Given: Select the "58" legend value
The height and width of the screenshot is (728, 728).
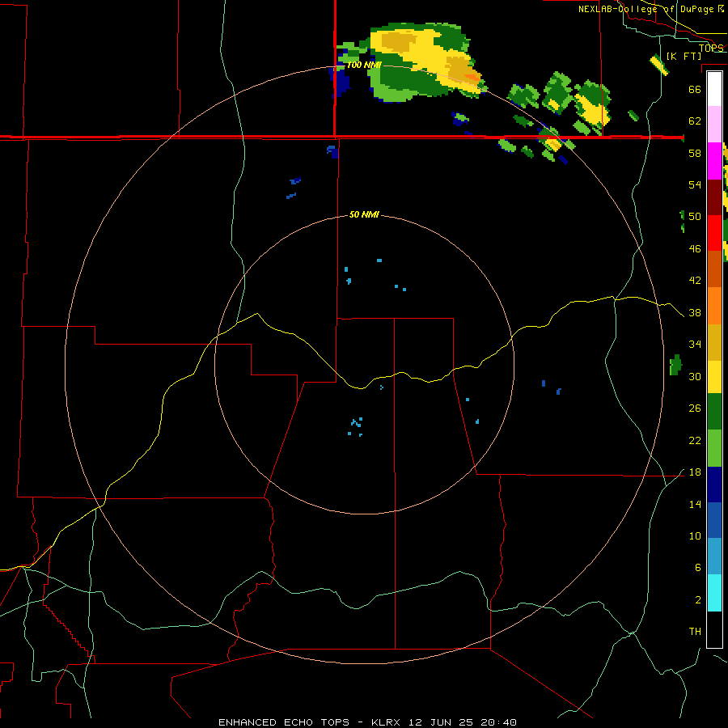Looking at the screenshot, I should [x=695, y=153].
